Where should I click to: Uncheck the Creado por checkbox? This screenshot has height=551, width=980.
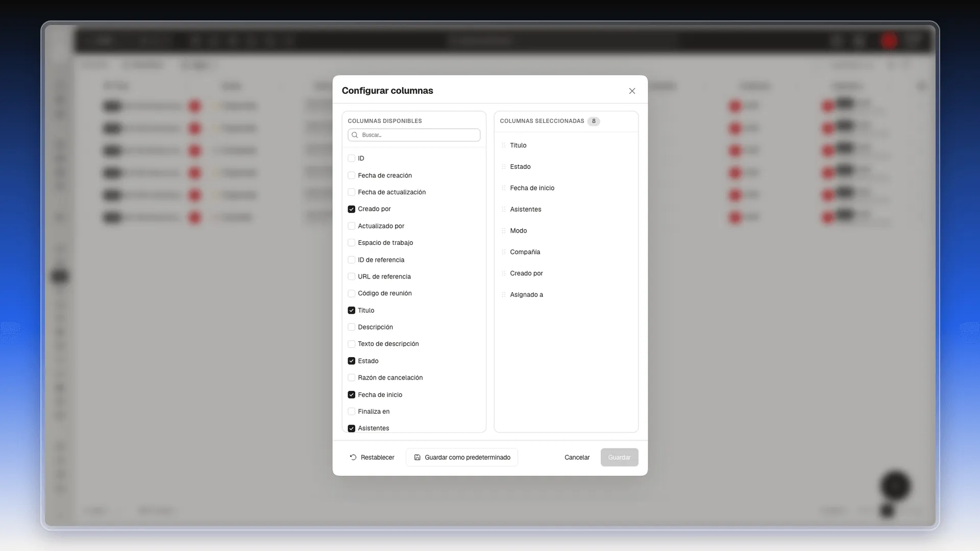pos(352,209)
